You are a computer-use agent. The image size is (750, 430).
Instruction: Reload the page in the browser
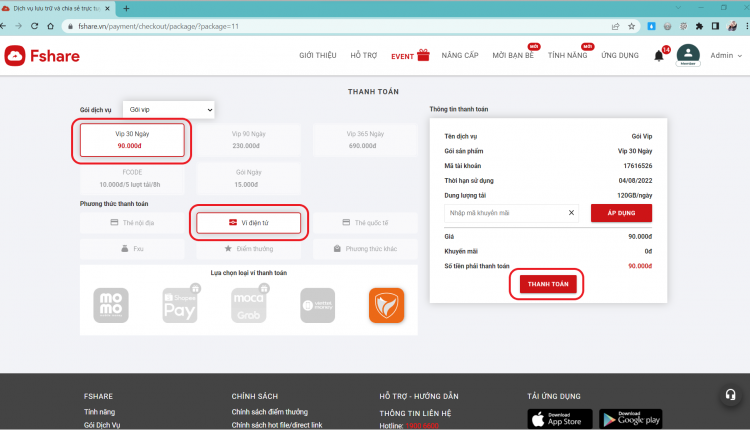coord(34,26)
